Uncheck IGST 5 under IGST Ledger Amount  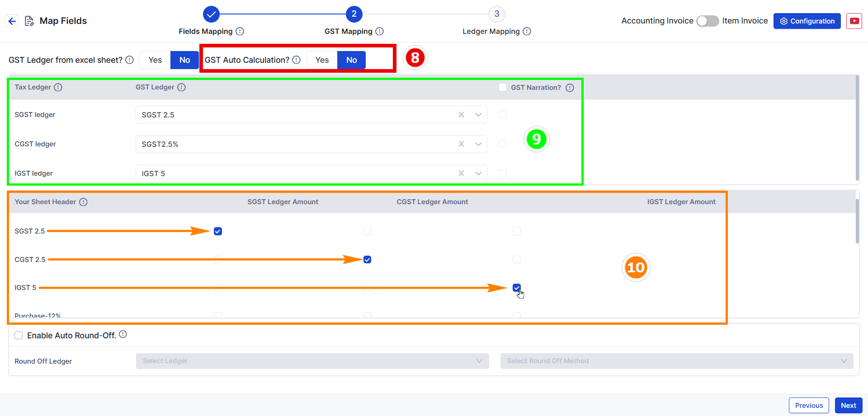517,288
